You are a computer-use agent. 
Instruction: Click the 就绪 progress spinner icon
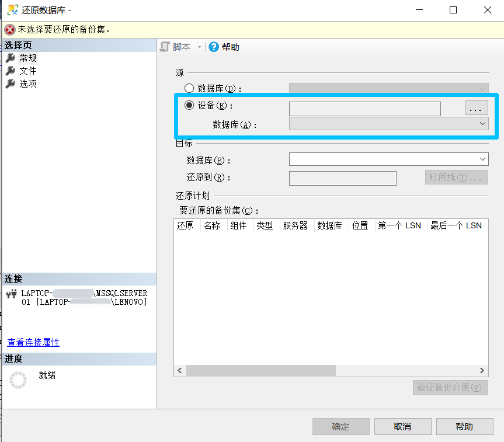pos(18,380)
